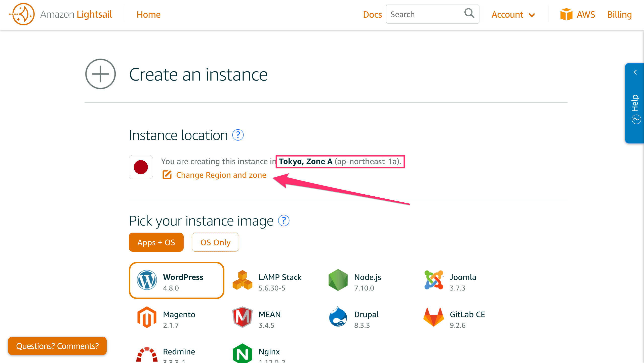Click Change Region and zone link
Image resolution: width=644 pixels, height=363 pixels.
221,175
